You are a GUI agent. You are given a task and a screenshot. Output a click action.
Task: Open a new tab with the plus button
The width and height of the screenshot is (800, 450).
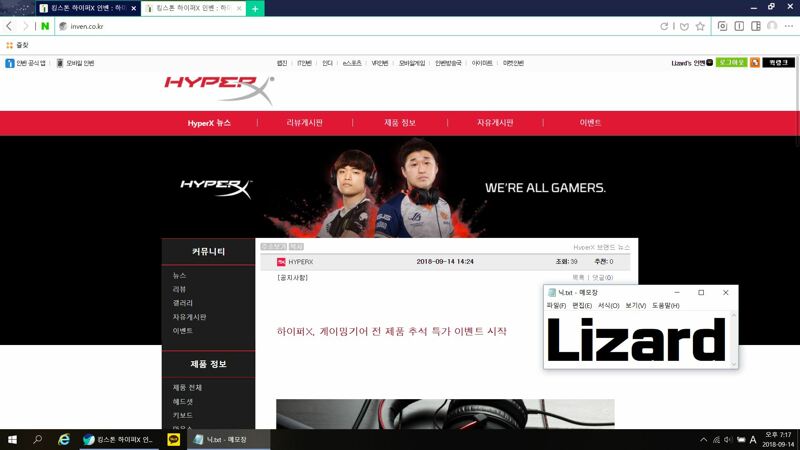click(255, 9)
